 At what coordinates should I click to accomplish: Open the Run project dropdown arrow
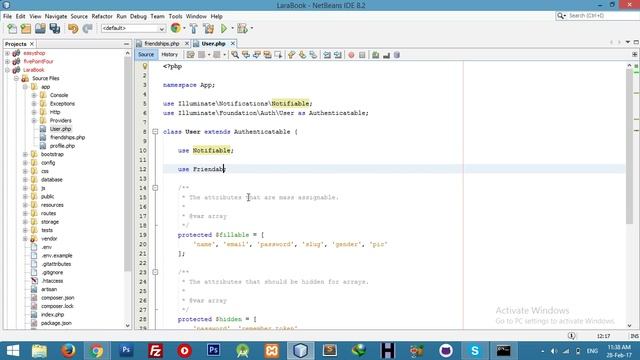click(x=232, y=28)
